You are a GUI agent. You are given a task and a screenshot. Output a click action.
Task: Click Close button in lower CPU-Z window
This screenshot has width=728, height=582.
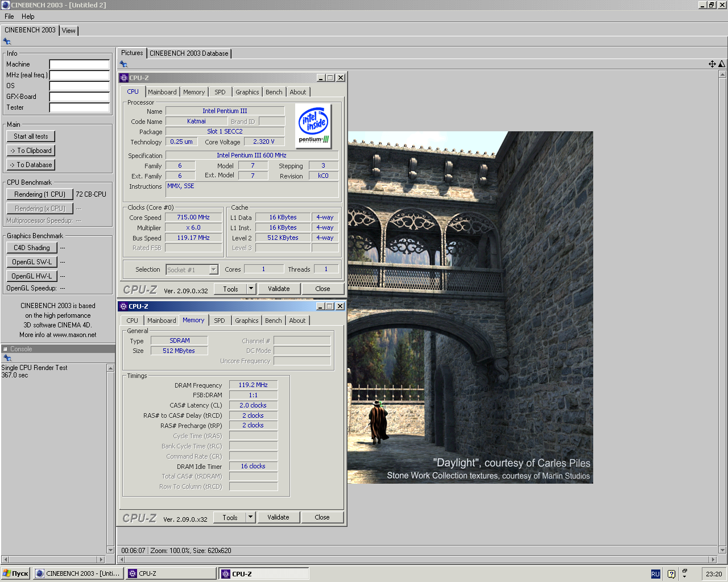322,517
